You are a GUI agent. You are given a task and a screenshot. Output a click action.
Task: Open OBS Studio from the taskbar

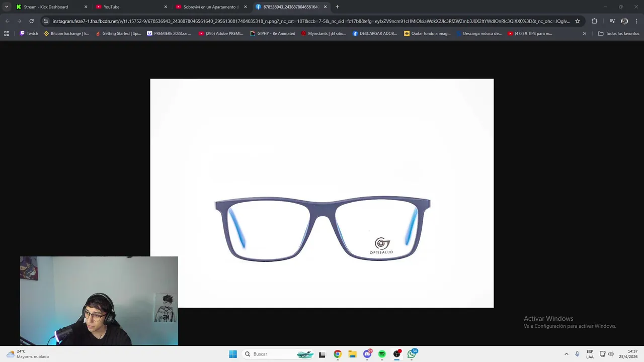point(397,354)
